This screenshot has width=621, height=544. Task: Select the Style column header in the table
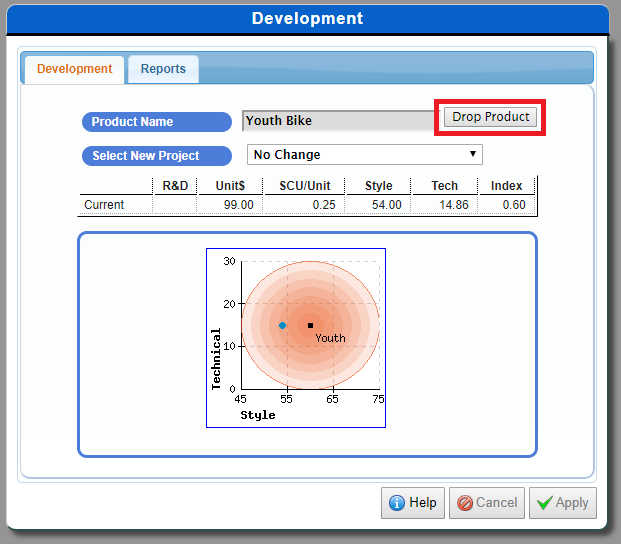coord(378,186)
